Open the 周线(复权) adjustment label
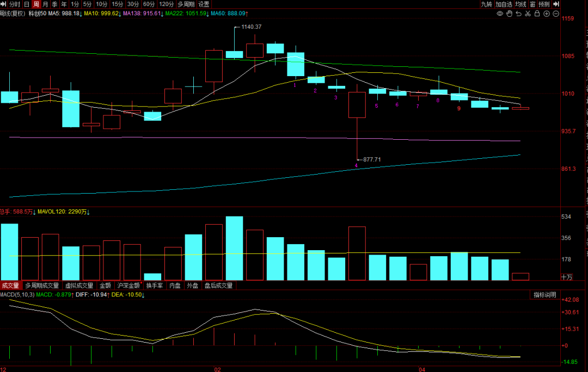This screenshot has width=588, height=372. coord(13,14)
